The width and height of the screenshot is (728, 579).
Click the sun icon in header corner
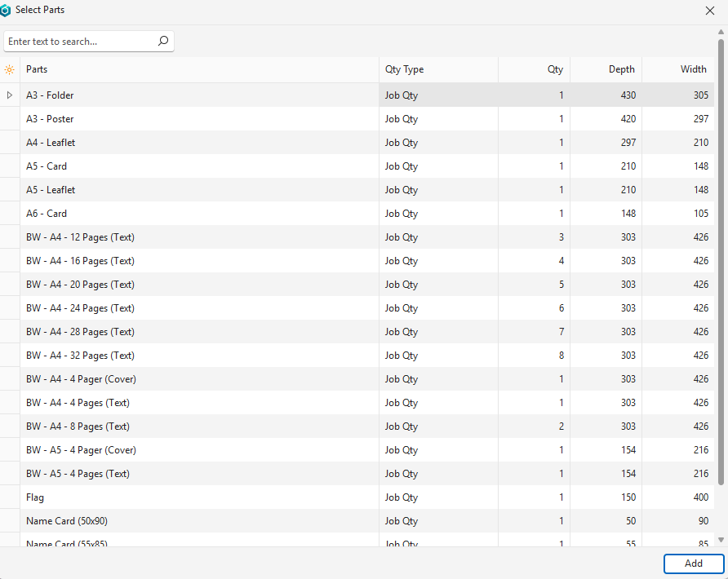pyautogui.click(x=10, y=70)
